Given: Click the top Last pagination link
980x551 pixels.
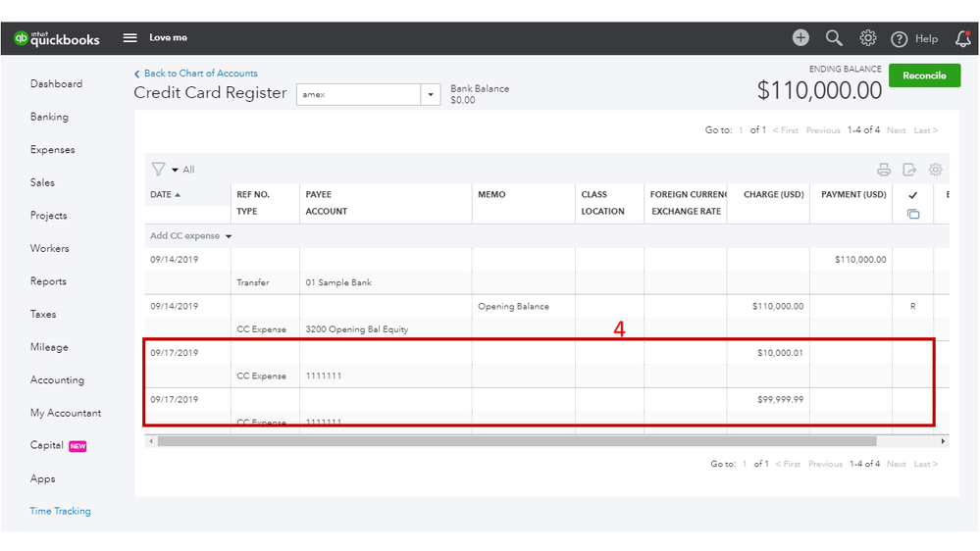Looking at the screenshot, I should pos(926,130).
